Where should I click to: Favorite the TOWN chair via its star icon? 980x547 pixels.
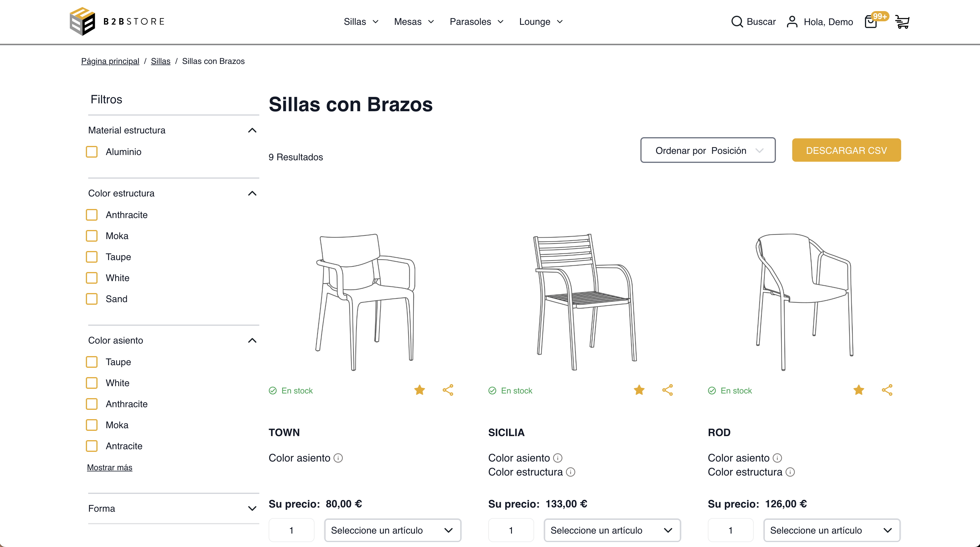point(420,390)
